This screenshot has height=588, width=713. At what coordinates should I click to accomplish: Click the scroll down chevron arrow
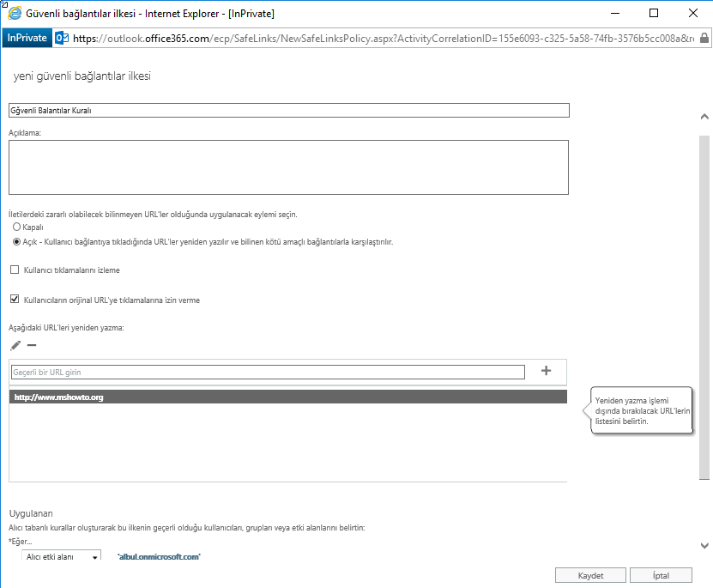point(704,545)
